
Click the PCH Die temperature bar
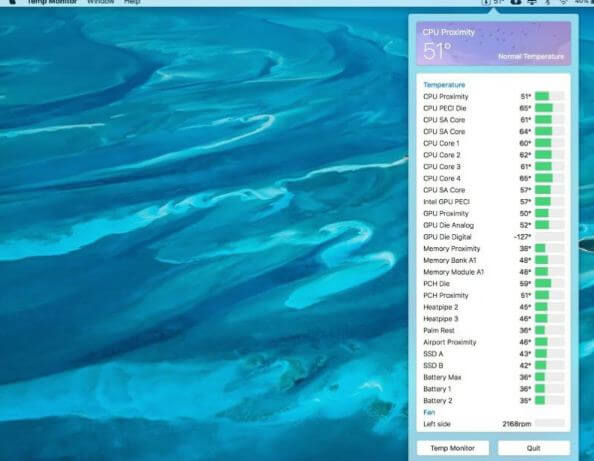549,283
